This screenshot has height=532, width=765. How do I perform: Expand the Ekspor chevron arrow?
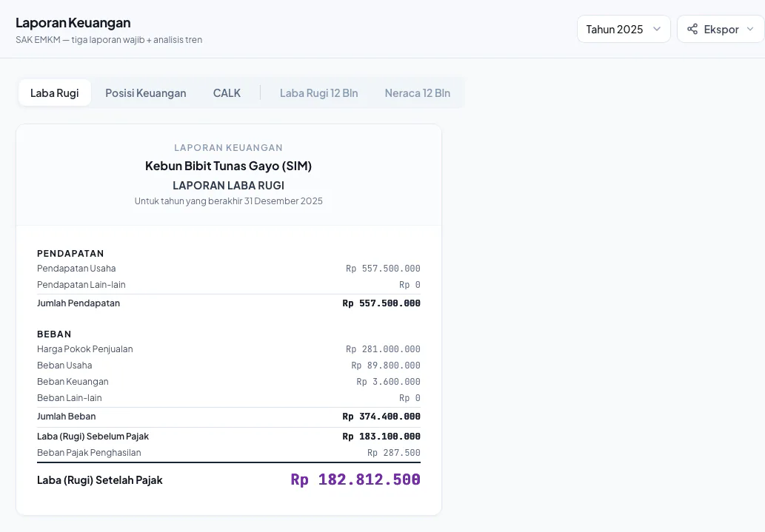pyautogui.click(x=750, y=30)
